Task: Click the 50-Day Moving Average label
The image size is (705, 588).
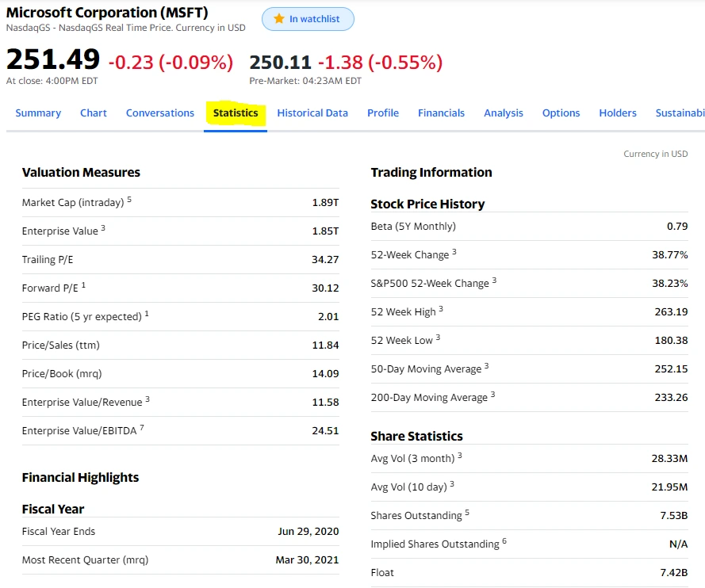Action: 426,368
